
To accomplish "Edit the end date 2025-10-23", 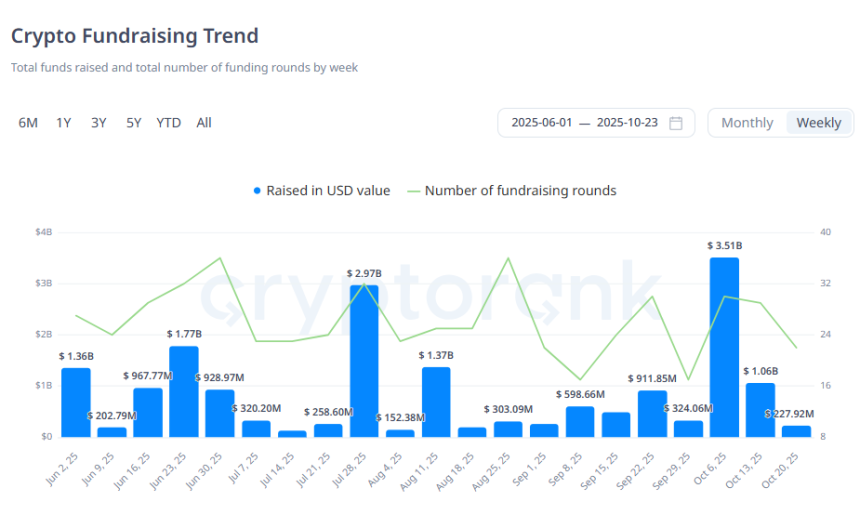I will tap(627, 123).
